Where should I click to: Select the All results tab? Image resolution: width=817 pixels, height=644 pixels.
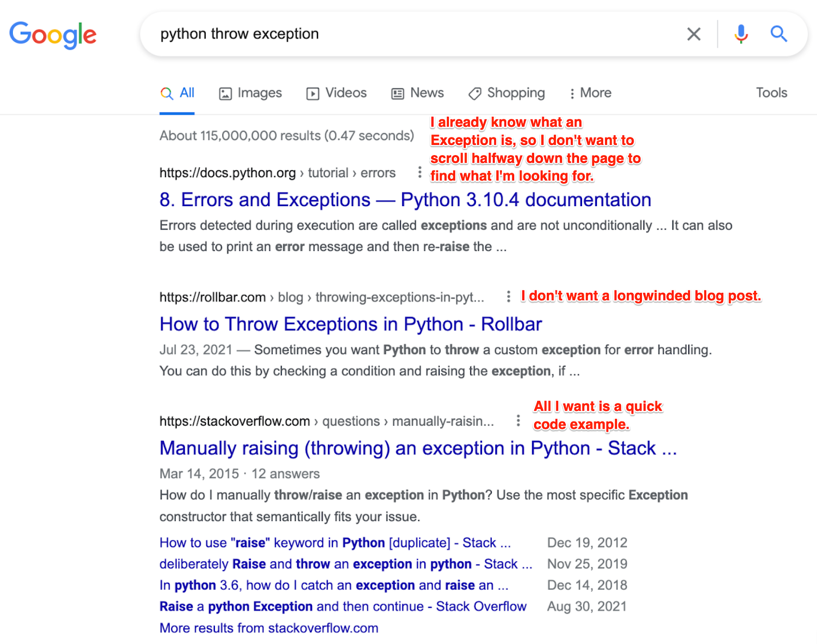tap(177, 93)
